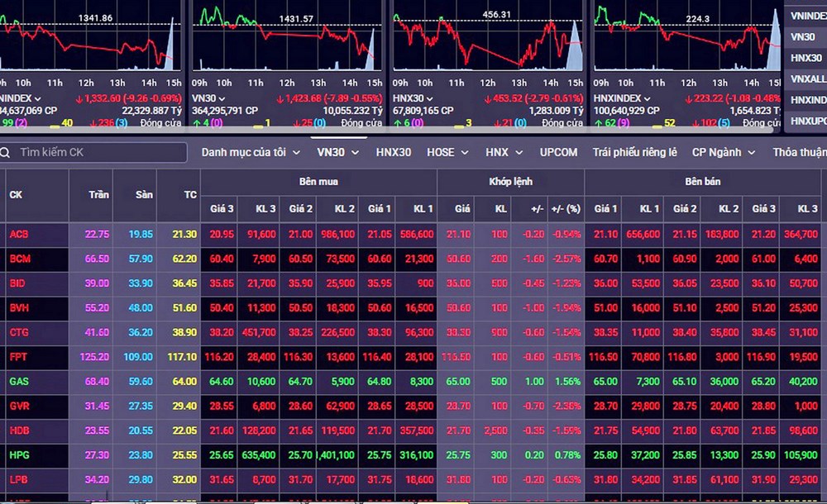The width and height of the screenshot is (827, 504).
Task: Click CTG bid volume 451,700
Action: tap(259, 333)
